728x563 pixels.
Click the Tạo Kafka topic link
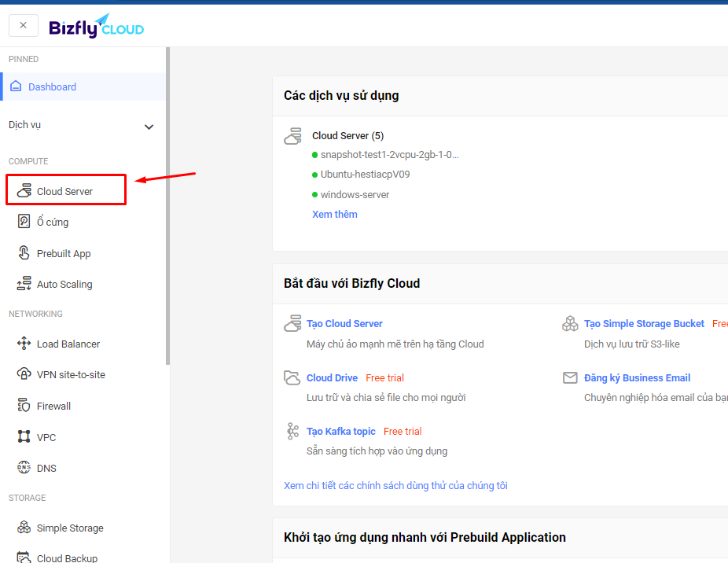click(340, 432)
